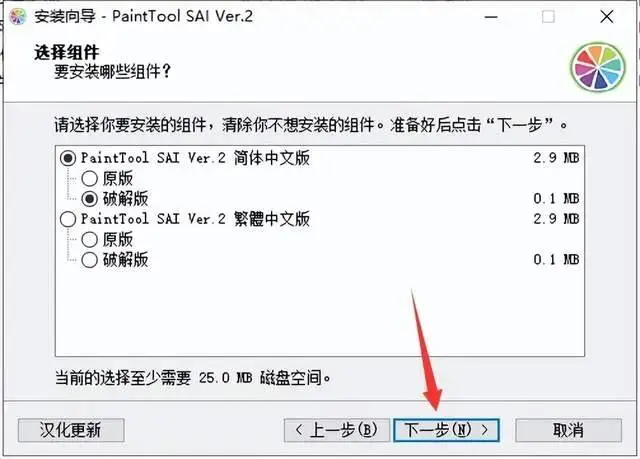
Task: Select PaintTool SAI Ver.2 简体中文版 radio button
Action: click(68, 158)
